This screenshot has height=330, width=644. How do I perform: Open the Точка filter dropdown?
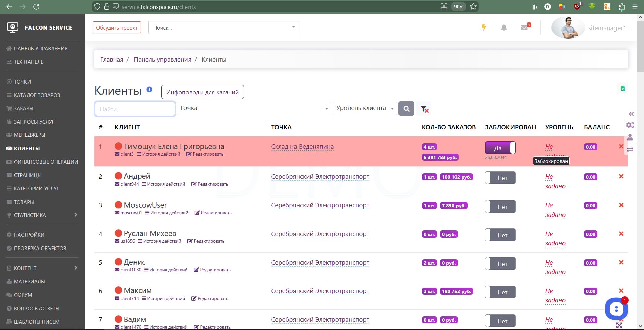(x=254, y=108)
